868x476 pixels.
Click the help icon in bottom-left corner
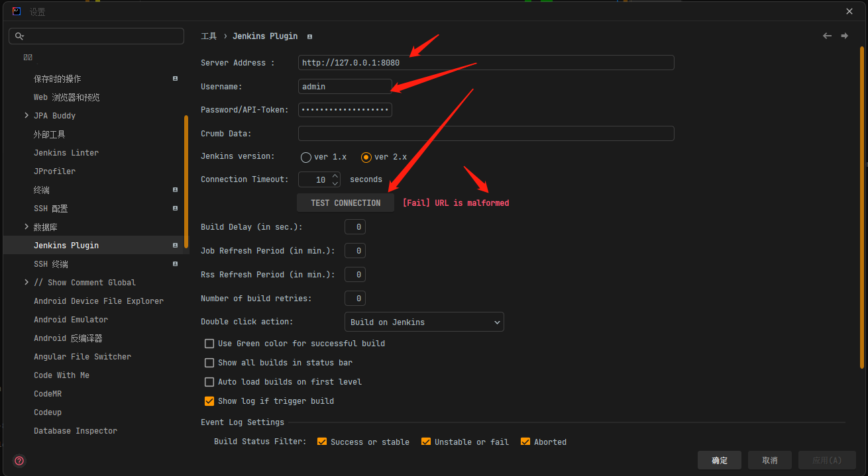coord(19,460)
